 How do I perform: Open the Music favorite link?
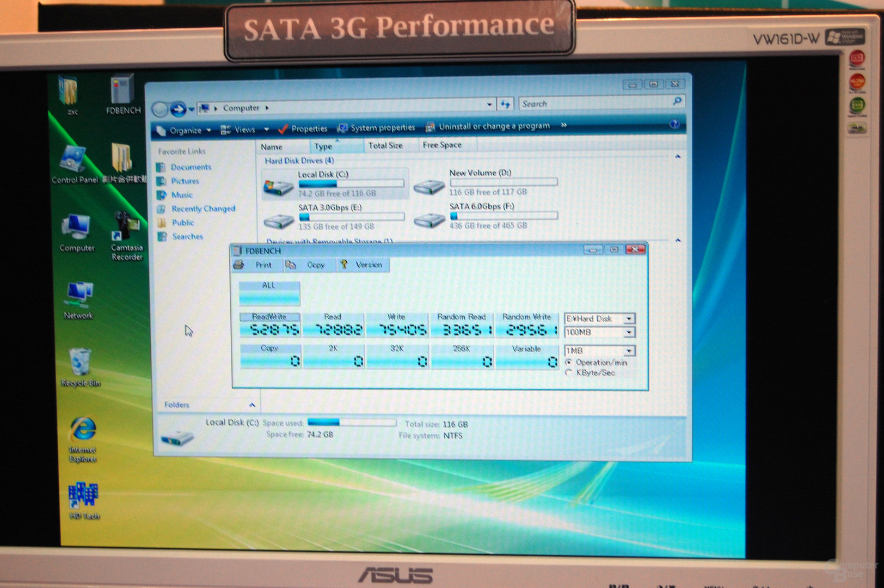tap(182, 195)
